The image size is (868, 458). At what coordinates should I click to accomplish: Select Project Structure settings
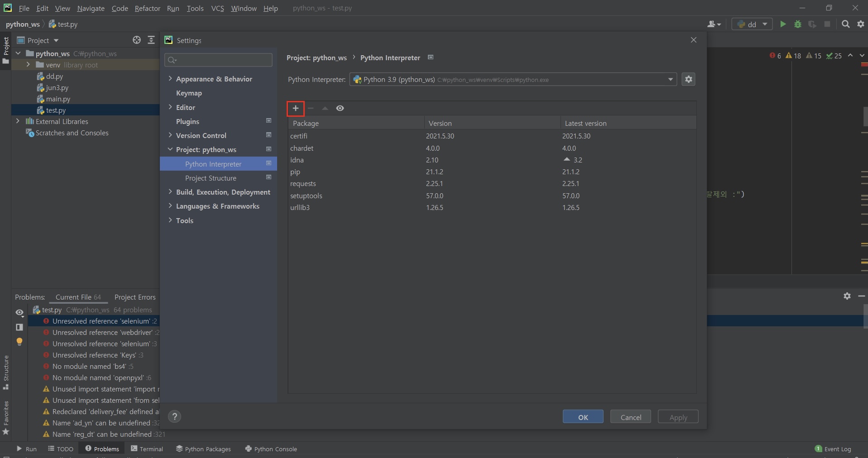[211, 178]
